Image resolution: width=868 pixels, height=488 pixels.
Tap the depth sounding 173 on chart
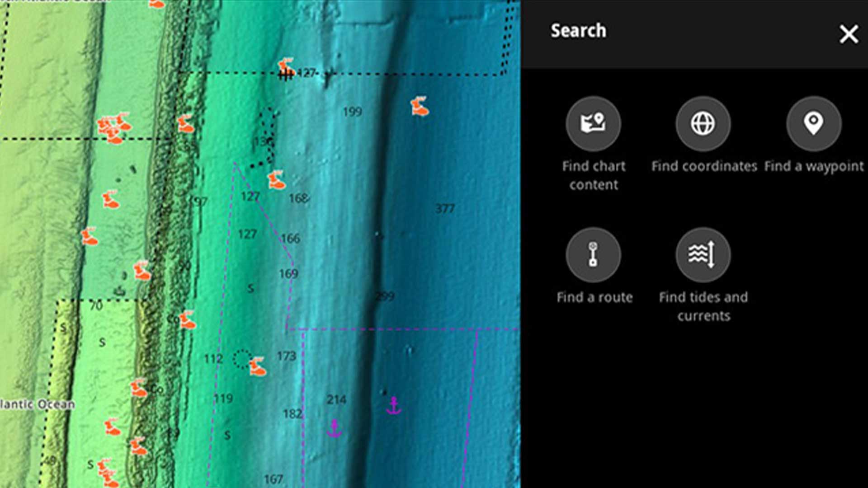286,356
